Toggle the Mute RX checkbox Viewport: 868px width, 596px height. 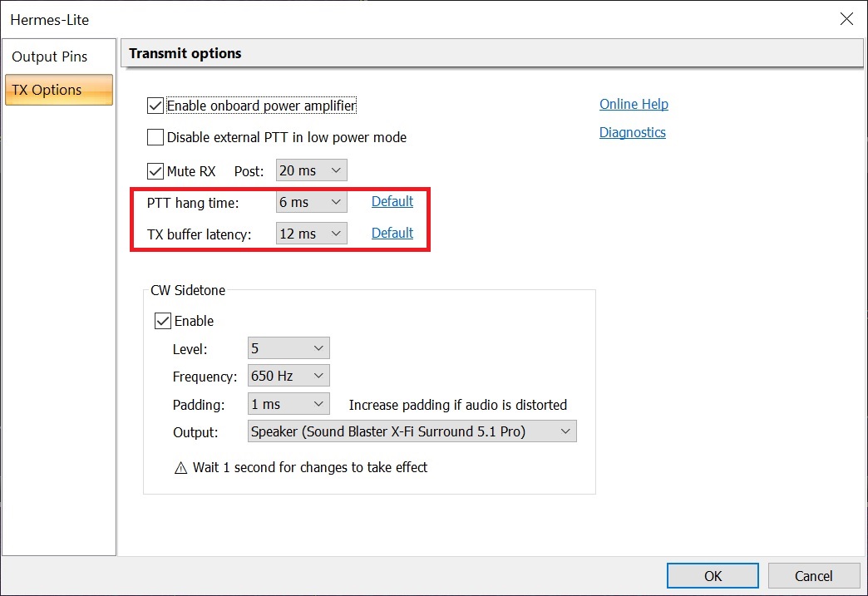click(155, 171)
